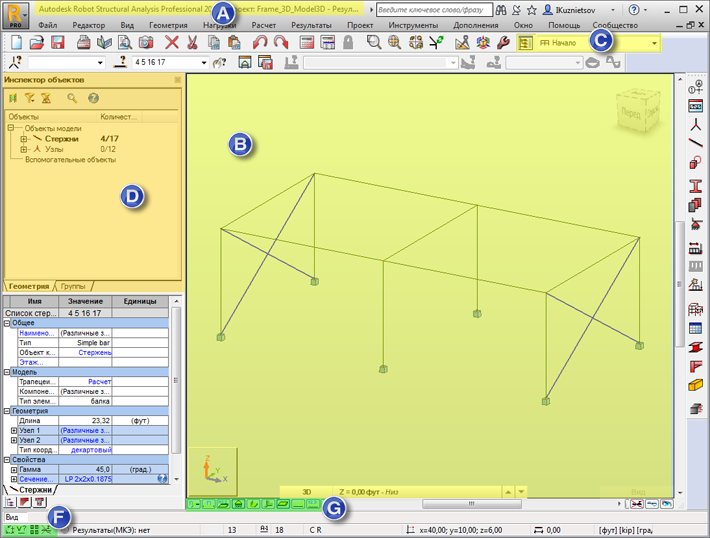Open the Инструменты menu

tap(413, 25)
